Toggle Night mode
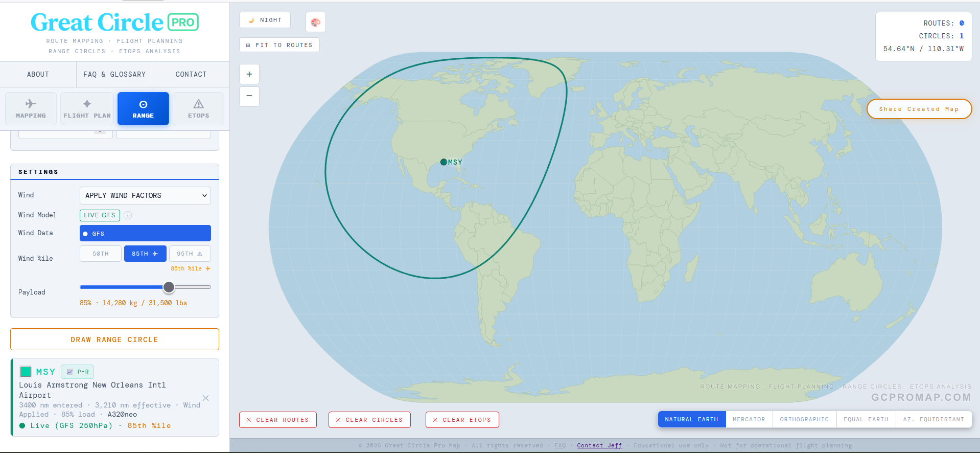The width and height of the screenshot is (980, 453). coord(265,20)
